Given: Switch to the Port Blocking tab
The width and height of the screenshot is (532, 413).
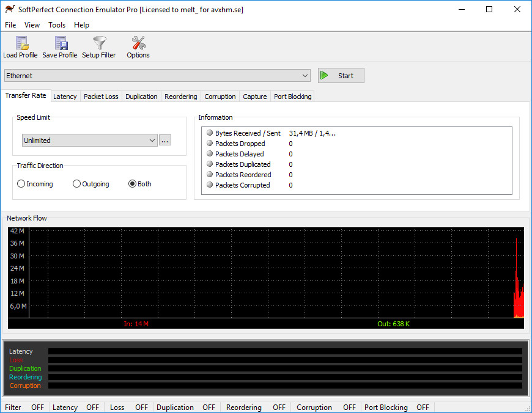Looking at the screenshot, I should pos(292,97).
